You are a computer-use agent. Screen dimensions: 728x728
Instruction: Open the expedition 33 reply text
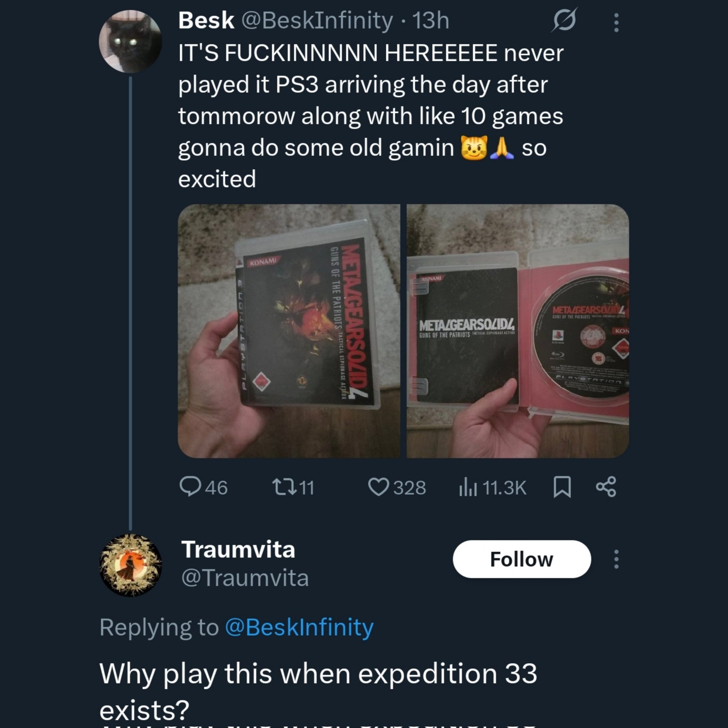(318, 692)
